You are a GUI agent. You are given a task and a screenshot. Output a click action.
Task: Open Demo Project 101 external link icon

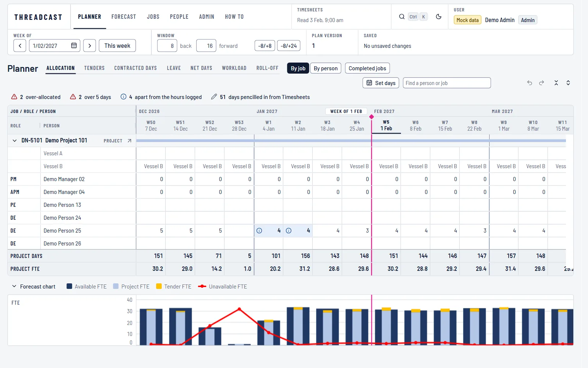pos(129,141)
